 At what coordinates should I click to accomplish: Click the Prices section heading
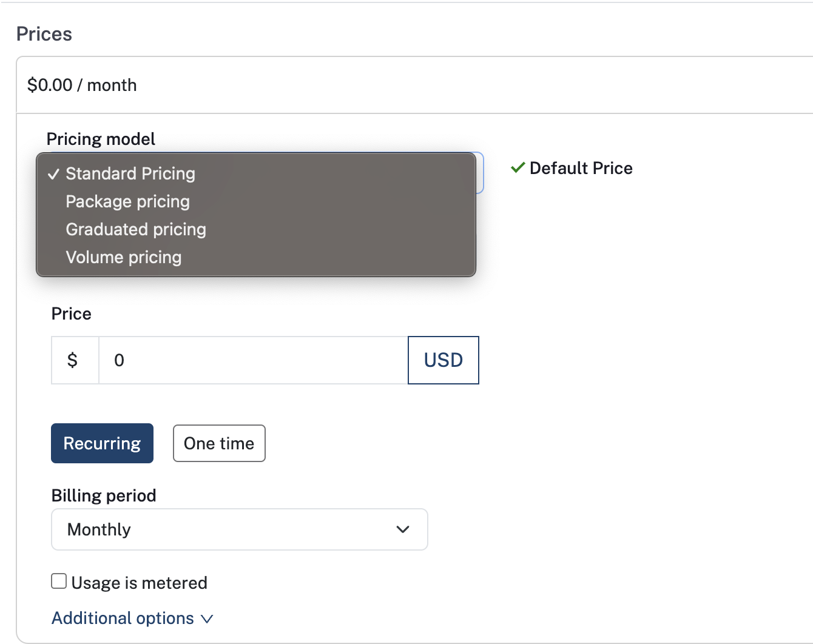tap(44, 34)
